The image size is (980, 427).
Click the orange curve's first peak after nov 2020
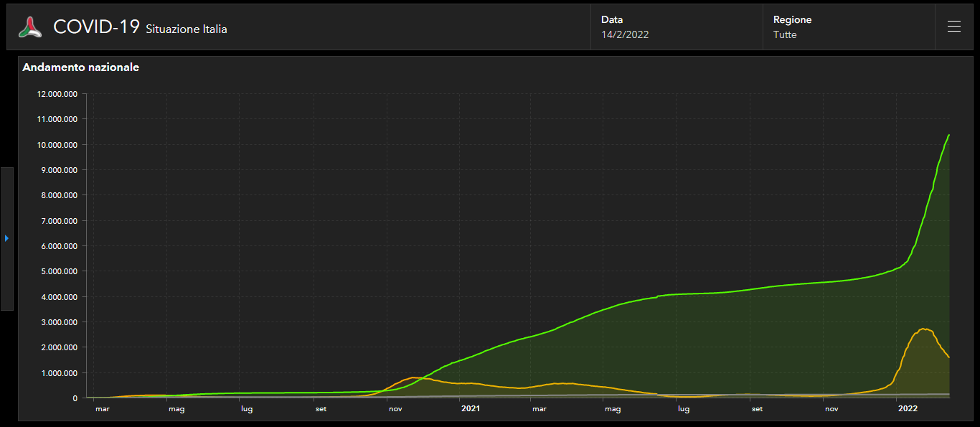pyautogui.click(x=414, y=377)
